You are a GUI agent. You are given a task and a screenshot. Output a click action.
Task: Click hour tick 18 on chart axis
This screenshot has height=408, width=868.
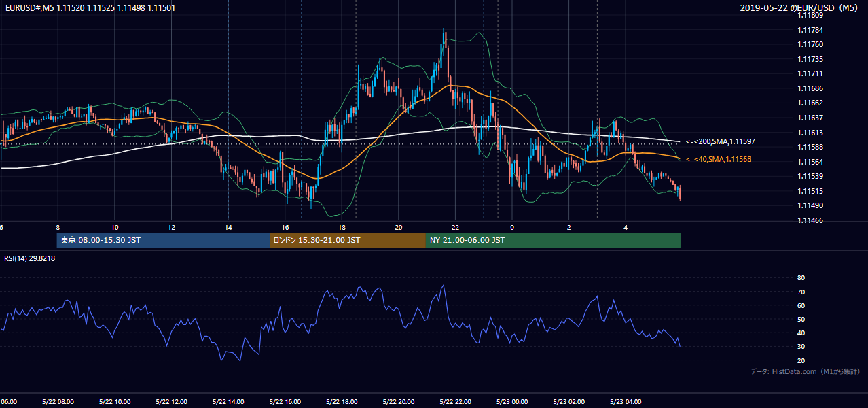[342, 227]
